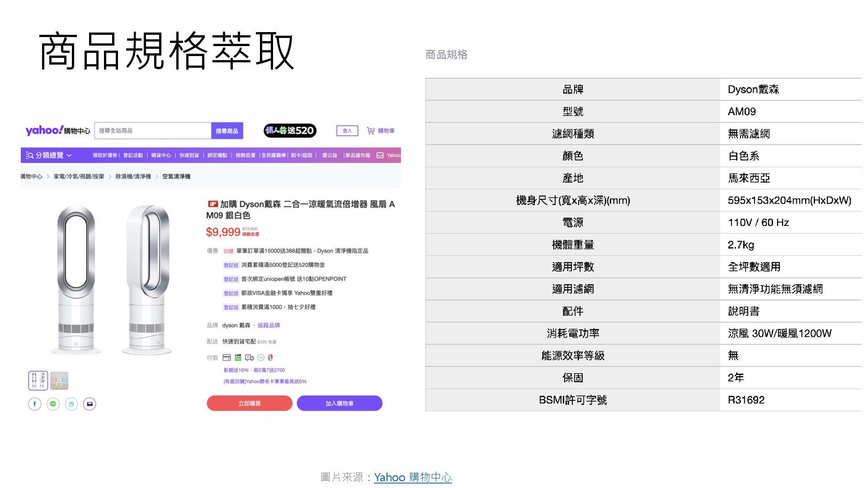Share product via Facebook icon

click(x=35, y=404)
